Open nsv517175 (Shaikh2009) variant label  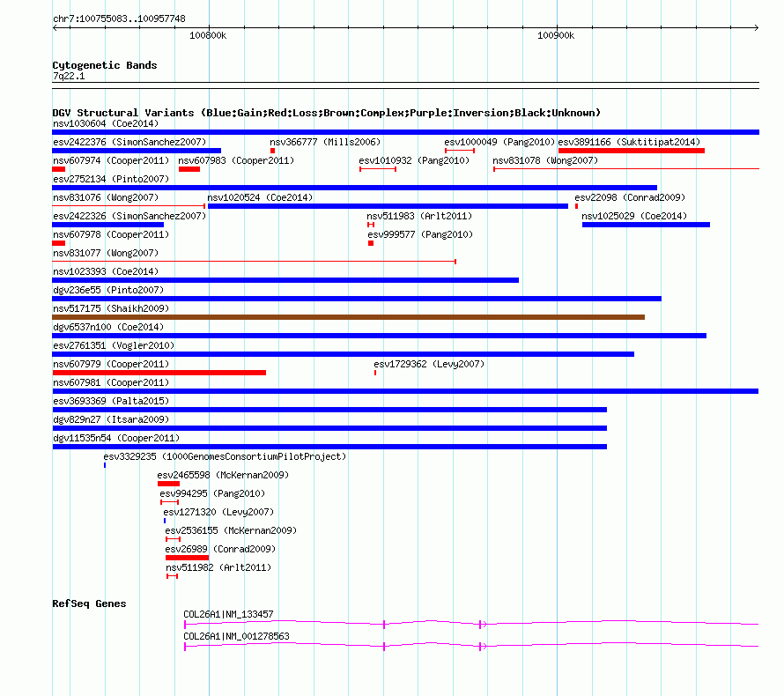point(111,308)
